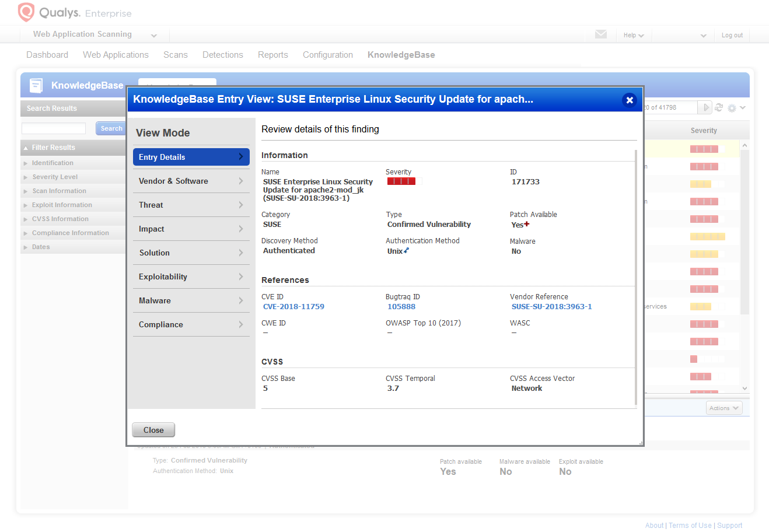This screenshot has height=532, width=769.
Task: Open the user account dropdown arrow
Action: 704,36
